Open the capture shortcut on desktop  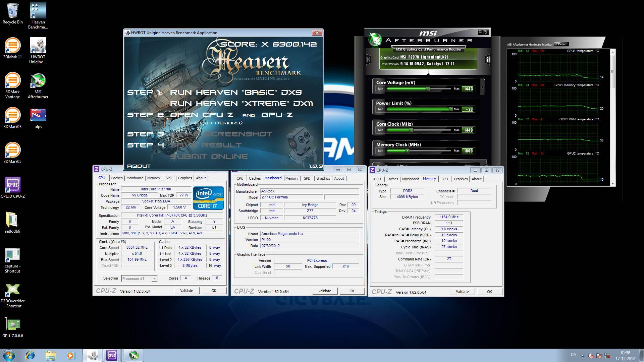(12, 260)
